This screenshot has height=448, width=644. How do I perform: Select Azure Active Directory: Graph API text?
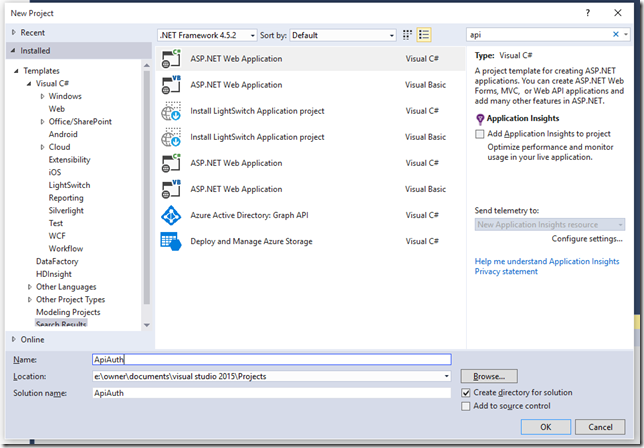click(249, 215)
